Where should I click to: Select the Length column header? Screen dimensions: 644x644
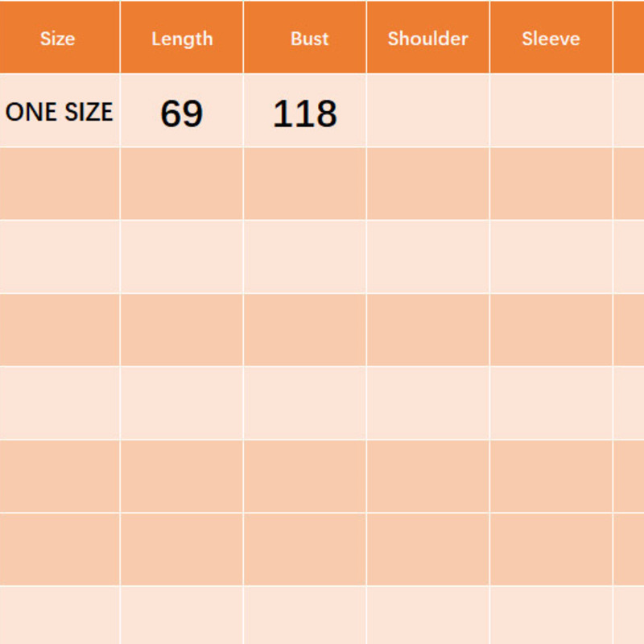click(x=182, y=39)
